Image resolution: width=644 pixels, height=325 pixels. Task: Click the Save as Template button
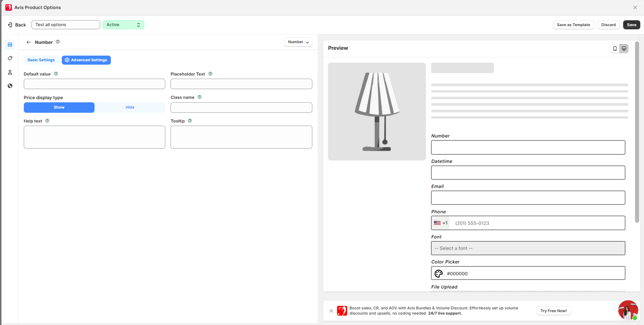pos(573,25)
